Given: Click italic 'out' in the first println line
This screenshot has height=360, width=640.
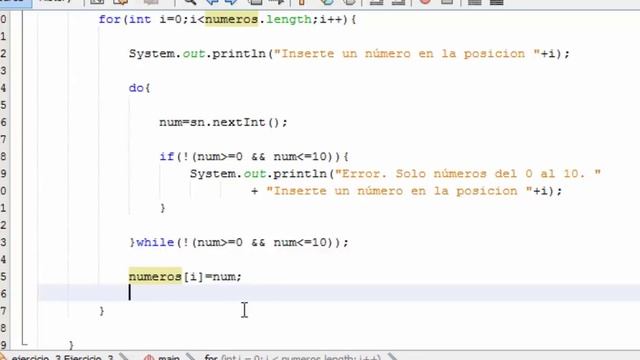Looking at the screenshot, I should (193, 54).
